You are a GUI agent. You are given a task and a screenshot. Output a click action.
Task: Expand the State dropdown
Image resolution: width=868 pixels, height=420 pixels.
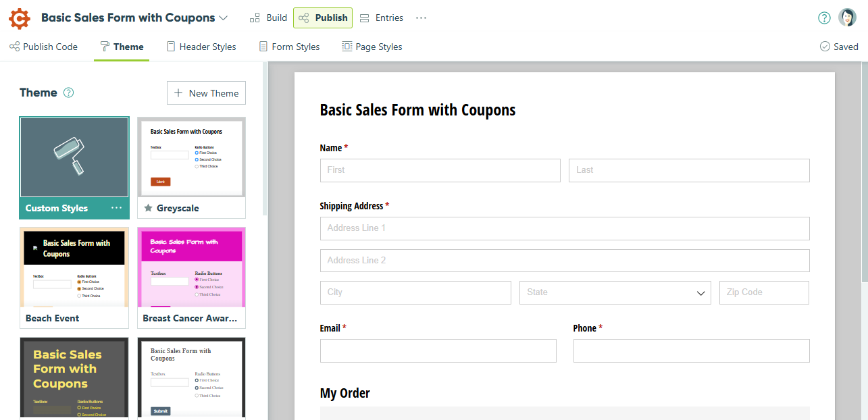click(x=615, y=292)
